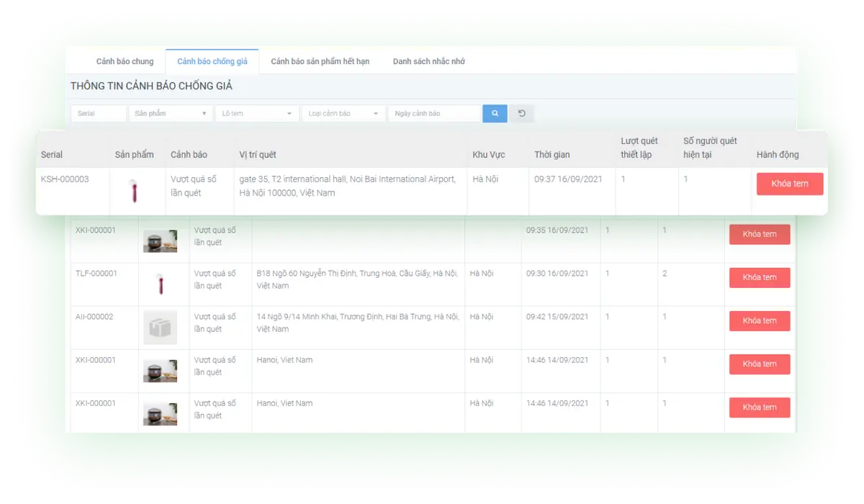Click the AII-000002 placeholder box image
864x504 pixels.
pyautogui.click(x=160, y=328)
